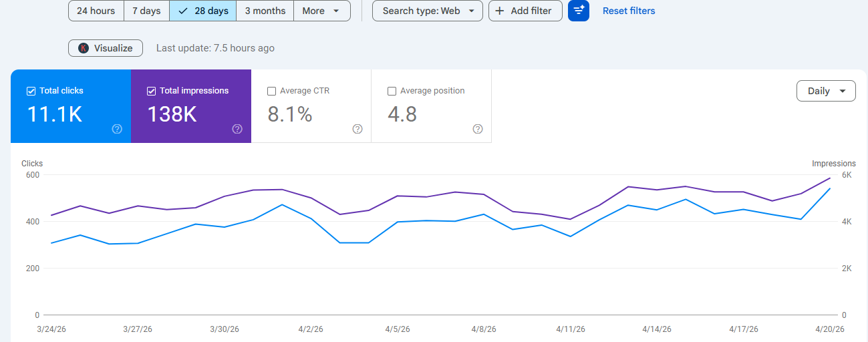The width and height of the screenshot is (868, 342).
Task: Switch to the 7 days range
Action: 146,11
